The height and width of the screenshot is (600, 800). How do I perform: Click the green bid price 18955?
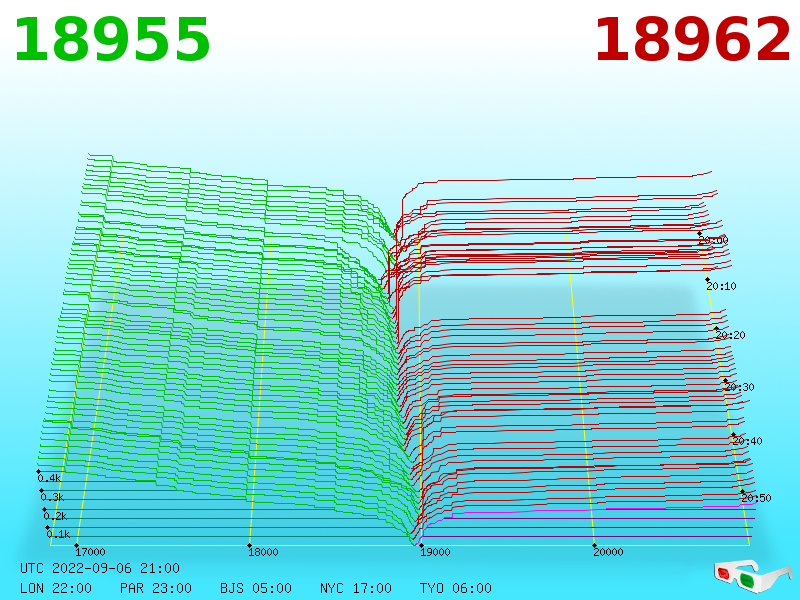112,40
